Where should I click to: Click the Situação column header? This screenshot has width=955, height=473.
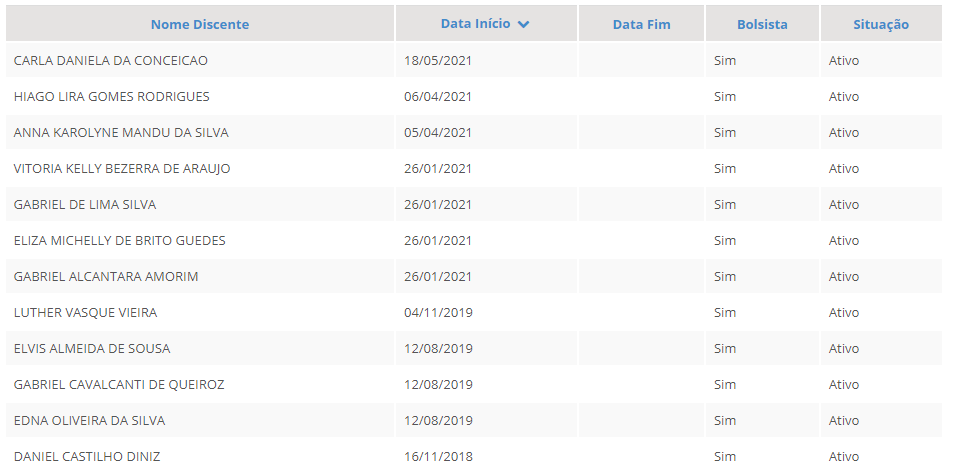coord(880,24)
